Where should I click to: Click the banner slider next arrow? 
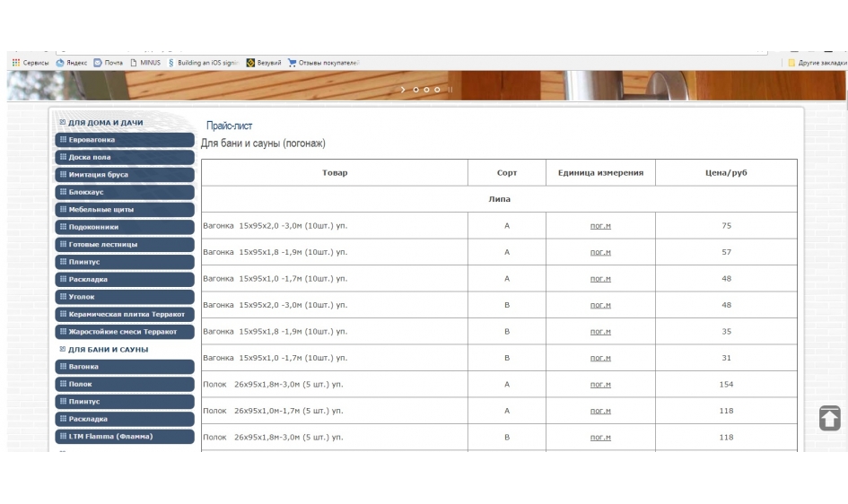[402, 90]
